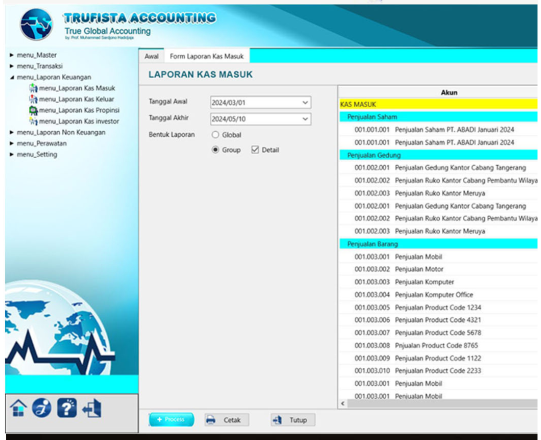Click the home icon in bottom toolbar
The width and height of the screenshot is (541, 440).
pyautogui.click(x=18, y=408)
